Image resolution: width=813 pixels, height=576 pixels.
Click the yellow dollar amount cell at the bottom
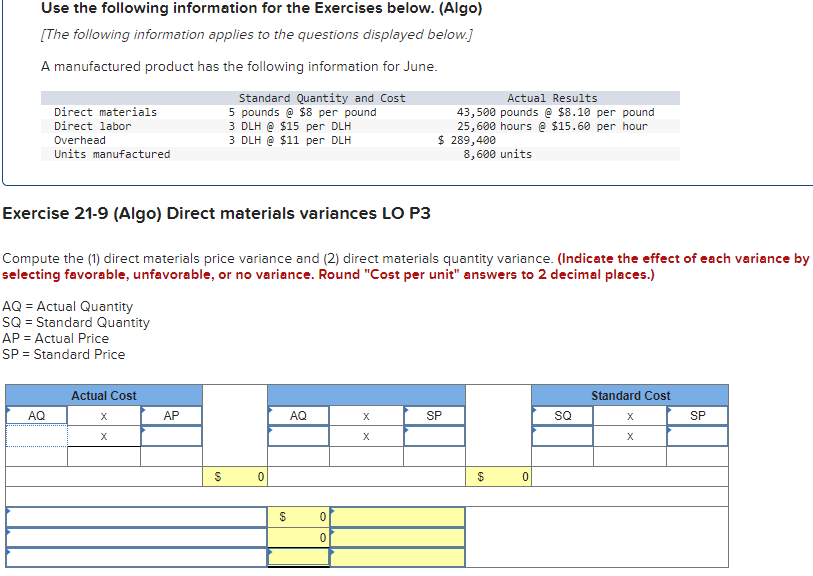coord(296,558)
